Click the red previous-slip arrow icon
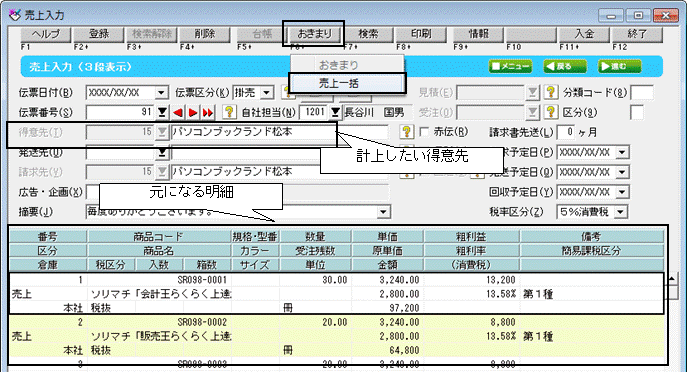This screenshot has width=687, height=372. tap(178, 113)
